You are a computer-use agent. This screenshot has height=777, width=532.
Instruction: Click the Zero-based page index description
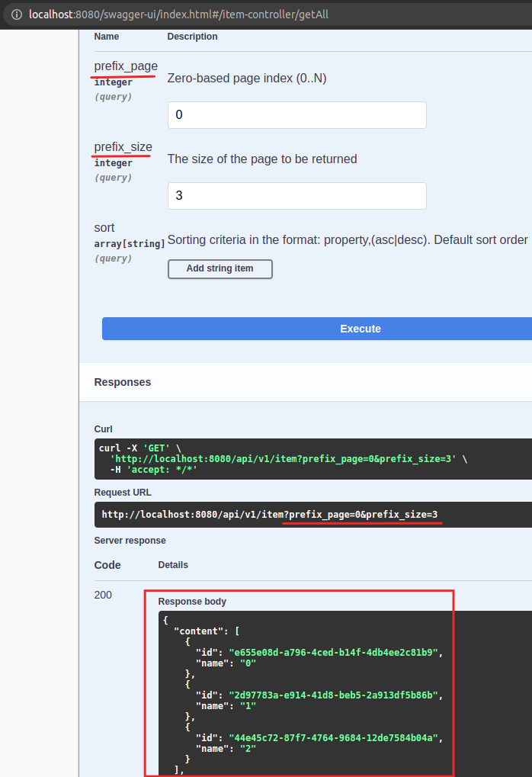pos(246,79)
